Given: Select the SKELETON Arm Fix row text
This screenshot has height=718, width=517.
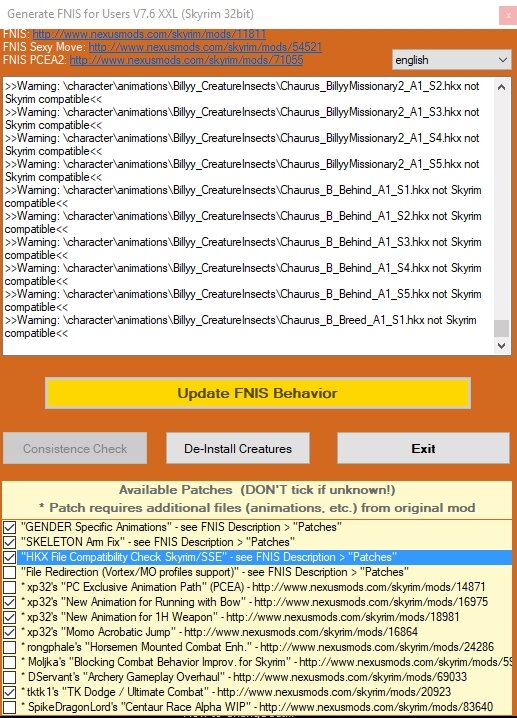Looking at the screenshot, I should pyautogui.click(x=158, y=542).
